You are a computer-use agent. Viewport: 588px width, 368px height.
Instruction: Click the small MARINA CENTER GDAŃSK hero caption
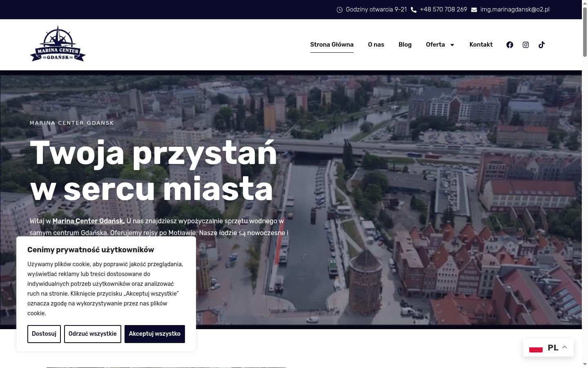(x=72, y=123)
